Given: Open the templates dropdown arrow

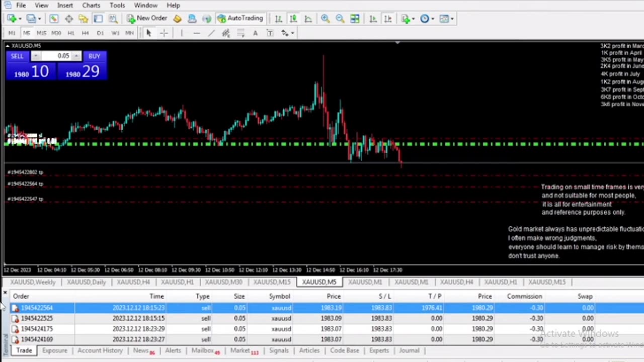Looking at the screenshot, I should [452, 19].
